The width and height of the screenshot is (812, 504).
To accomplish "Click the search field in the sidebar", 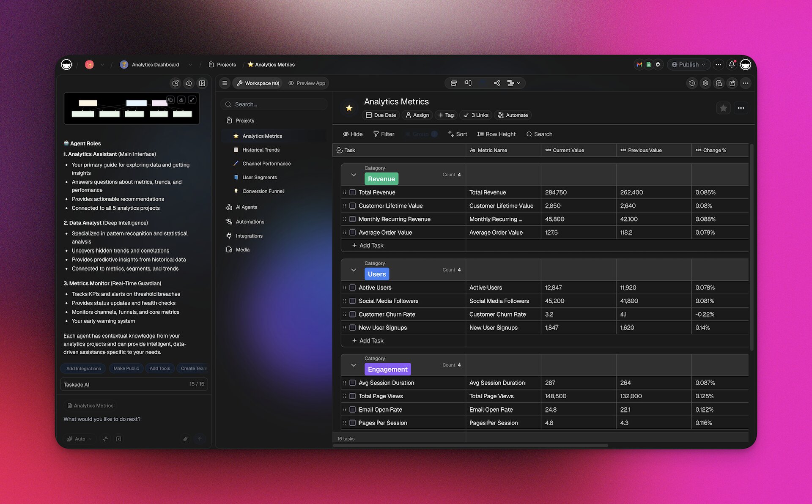I will (x=274, y=104).
